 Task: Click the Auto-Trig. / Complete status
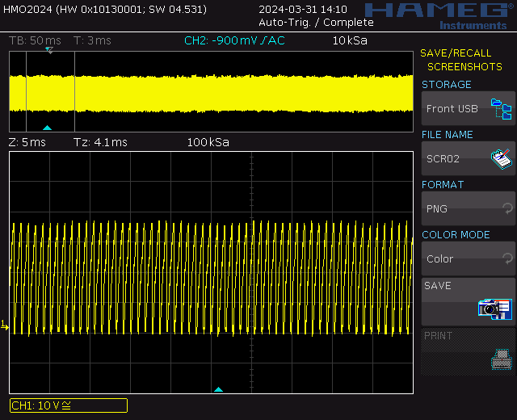pyautogui.click(x=316, y=23)
